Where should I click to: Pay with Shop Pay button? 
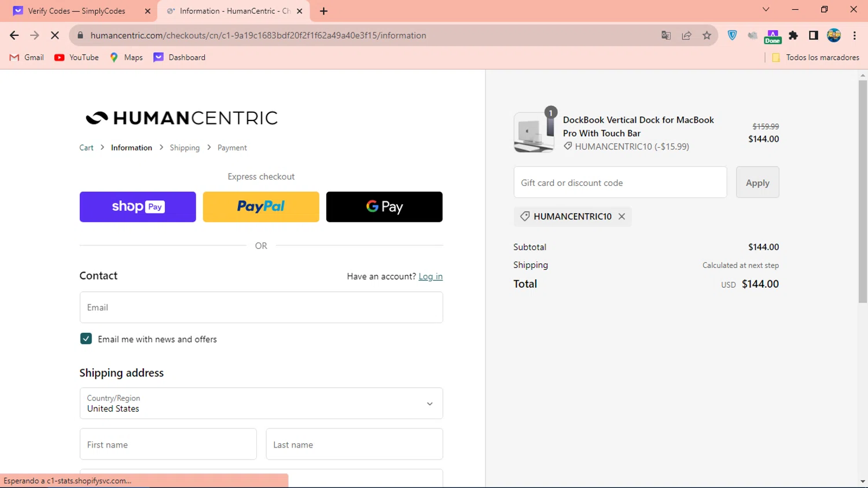[x=138, y=207]
